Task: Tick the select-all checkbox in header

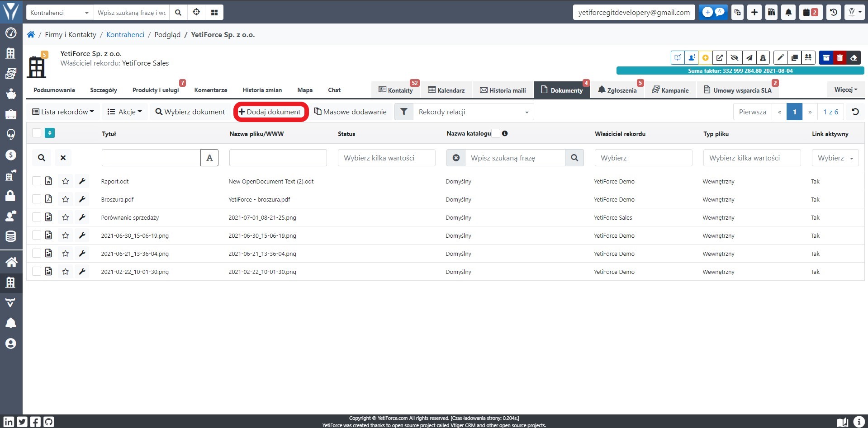Action: (37, 133)
